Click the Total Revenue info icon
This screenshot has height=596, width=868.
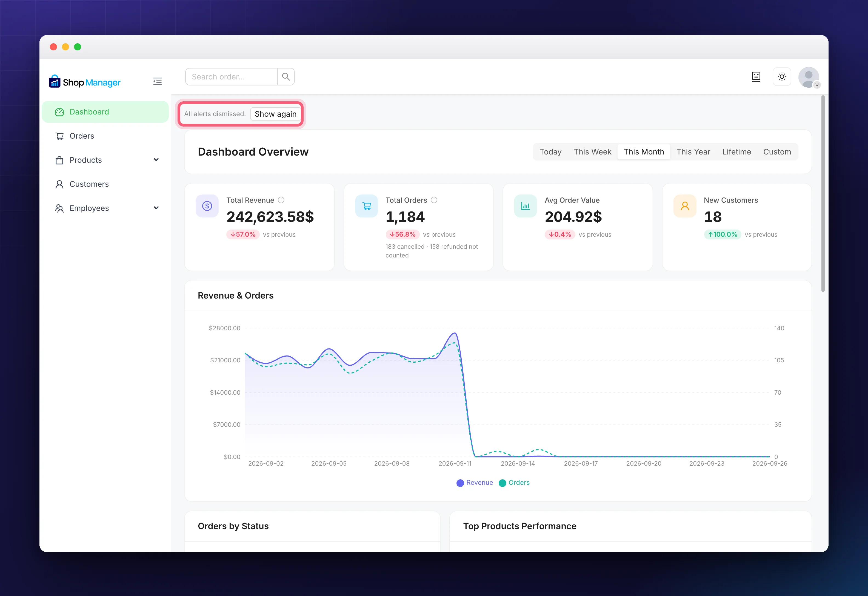pos(281,200)
